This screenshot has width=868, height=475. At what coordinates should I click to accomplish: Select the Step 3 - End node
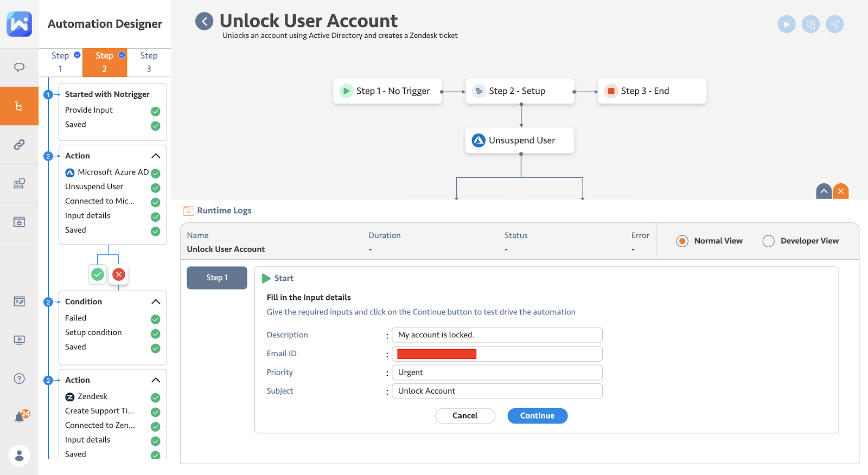point(652,91)
